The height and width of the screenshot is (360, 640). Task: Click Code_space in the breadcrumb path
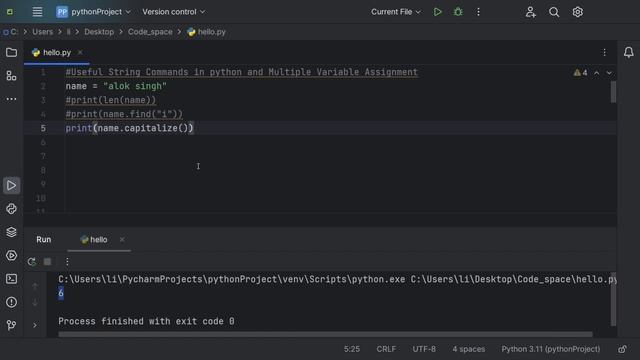tap(150, 32)
